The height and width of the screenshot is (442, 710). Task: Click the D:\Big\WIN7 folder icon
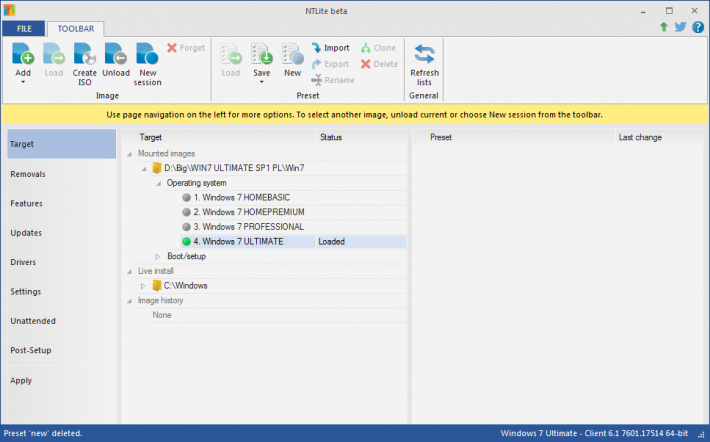click(157, 168)
